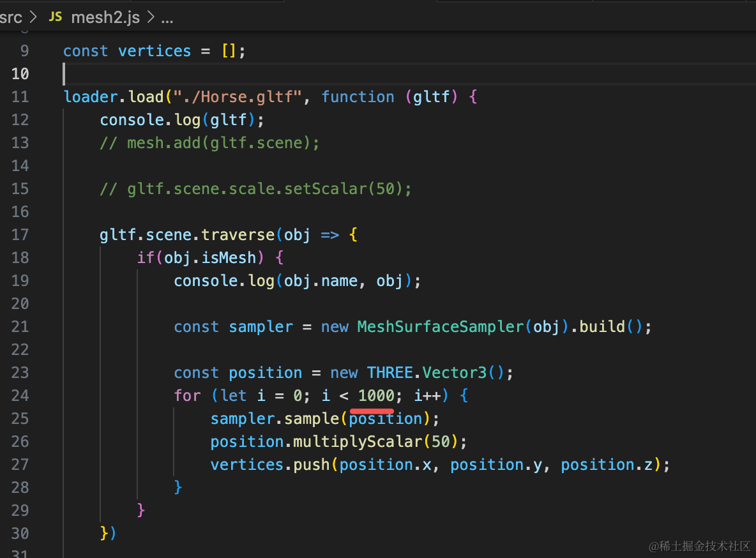Screen dimensions: 756x558
Task: Click the number 1000 in the loop
Action: [x=377, y=396]
